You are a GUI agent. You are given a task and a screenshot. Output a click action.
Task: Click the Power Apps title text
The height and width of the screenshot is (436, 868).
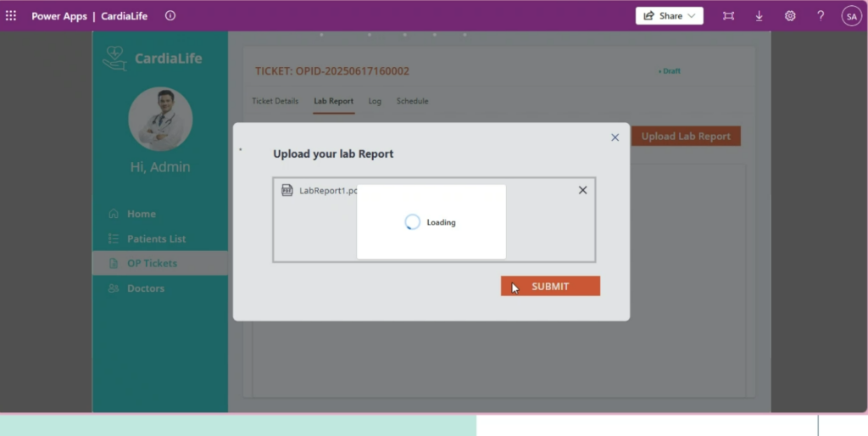coord(59,16)
